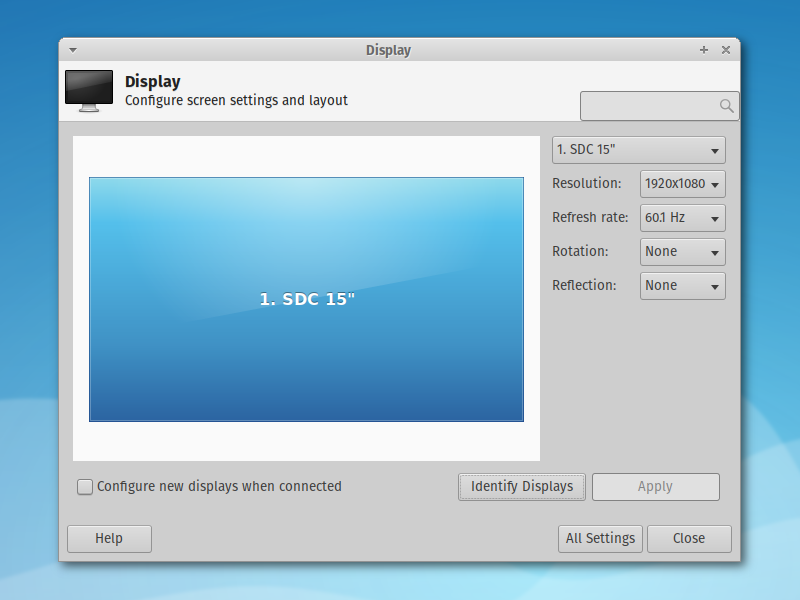Open the Refresh rate dropdown showing 60.1 Hz
Screen dimensions: 800x600
click(683, 218)
